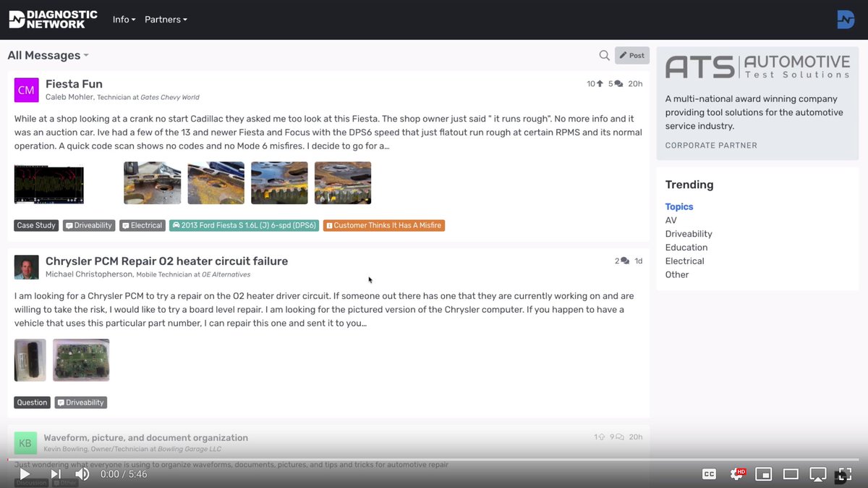This screenshot has width=868, height=488.
Task: Enter full screen mode
Action: pyautogui.click(x=844, y=475)
